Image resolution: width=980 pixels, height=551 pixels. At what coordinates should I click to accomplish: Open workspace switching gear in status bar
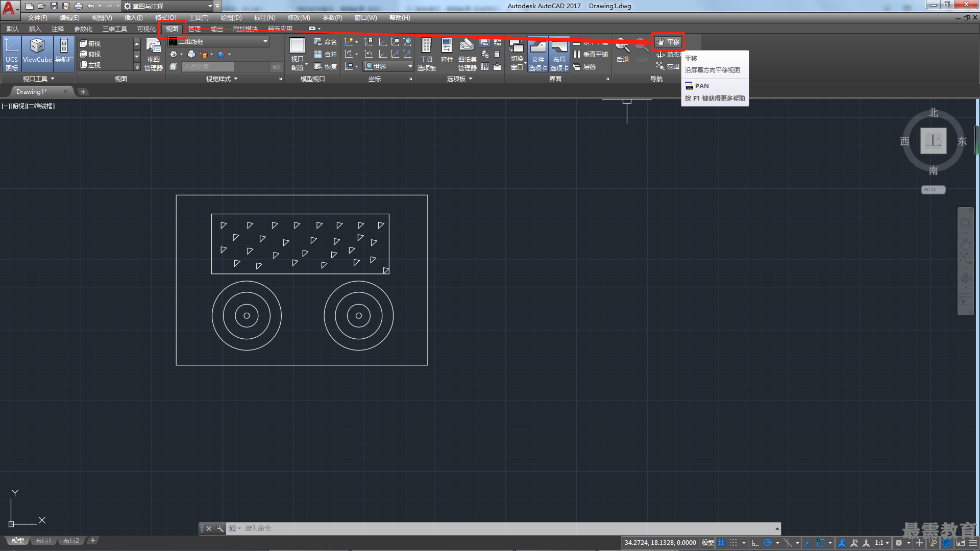[x=899, y=543]
